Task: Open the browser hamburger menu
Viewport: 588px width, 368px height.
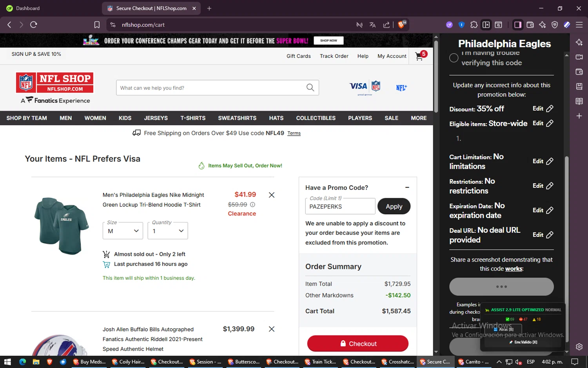Action: point(579,25)
